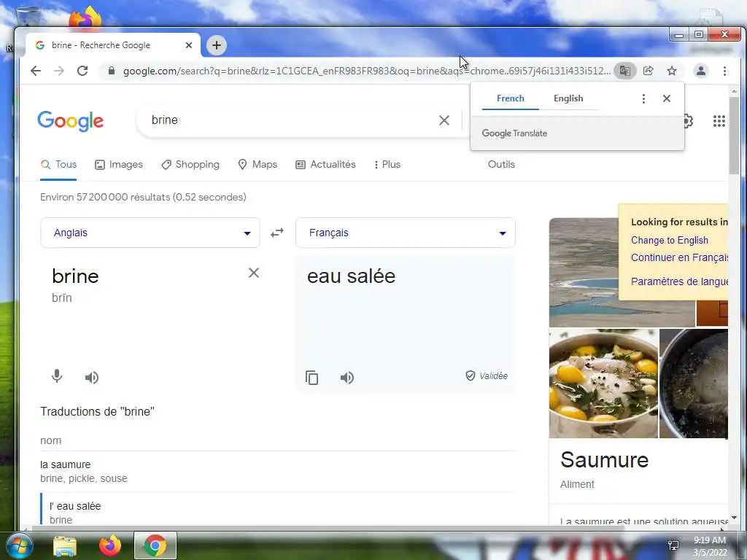Click the share page icon in address bar

click(x=648, y=71)
